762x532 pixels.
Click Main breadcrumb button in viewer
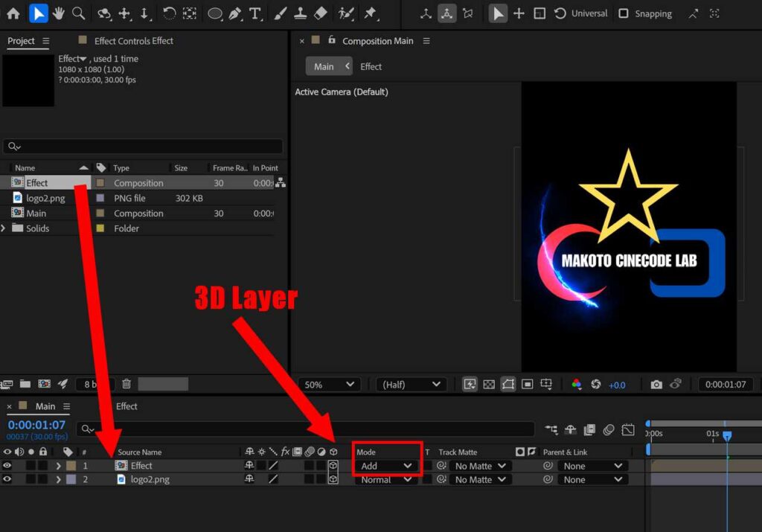328,66
